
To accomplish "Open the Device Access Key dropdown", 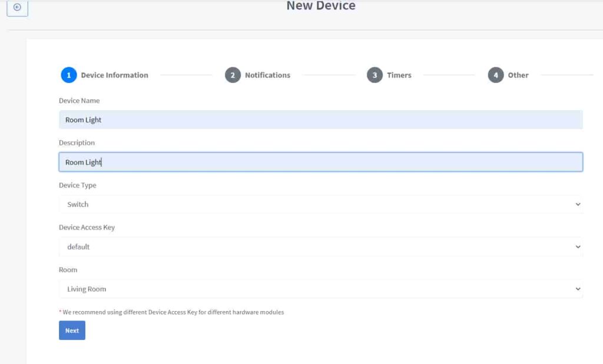I will 321,247.
